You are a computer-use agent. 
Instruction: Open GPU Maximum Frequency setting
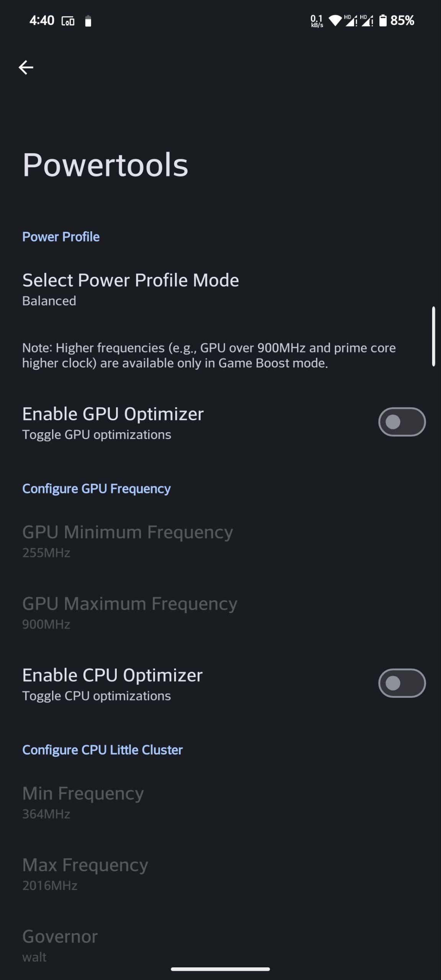point(220,612)
